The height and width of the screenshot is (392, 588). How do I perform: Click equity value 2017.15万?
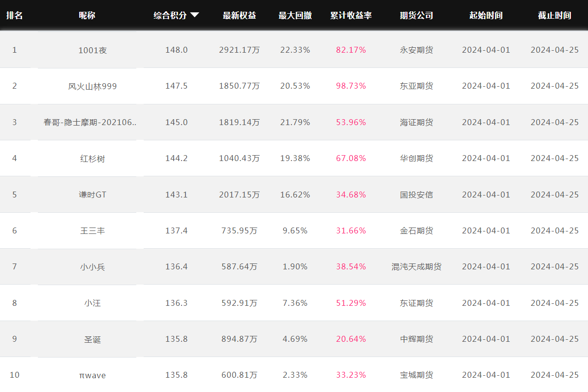click(x=239, y=195)
